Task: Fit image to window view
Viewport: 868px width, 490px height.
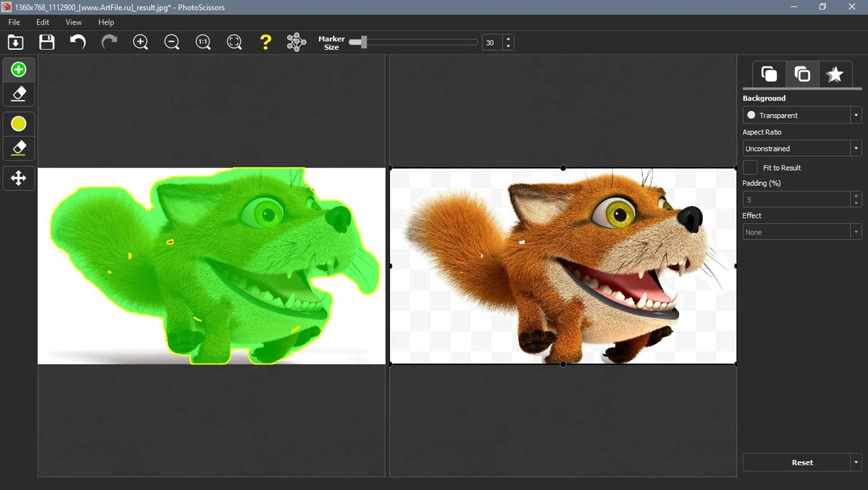Action: 234,42
